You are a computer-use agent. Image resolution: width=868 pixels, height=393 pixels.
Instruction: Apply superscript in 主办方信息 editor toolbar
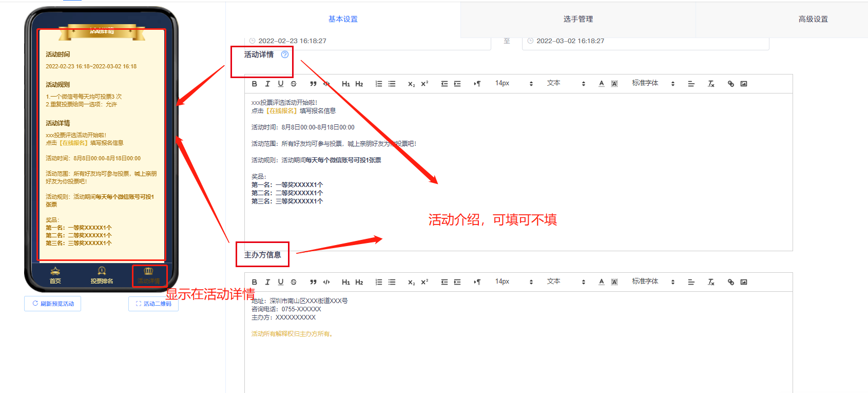click(425, 282)
